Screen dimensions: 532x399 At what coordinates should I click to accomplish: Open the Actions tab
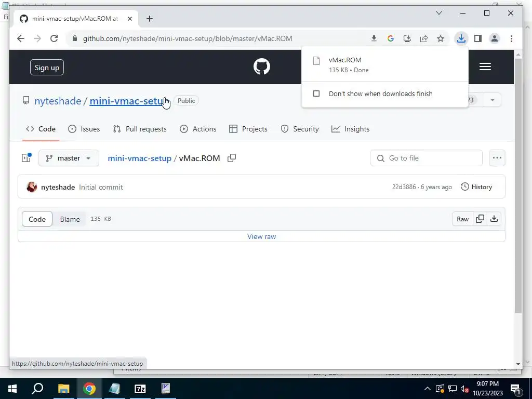tap(198, 129)
